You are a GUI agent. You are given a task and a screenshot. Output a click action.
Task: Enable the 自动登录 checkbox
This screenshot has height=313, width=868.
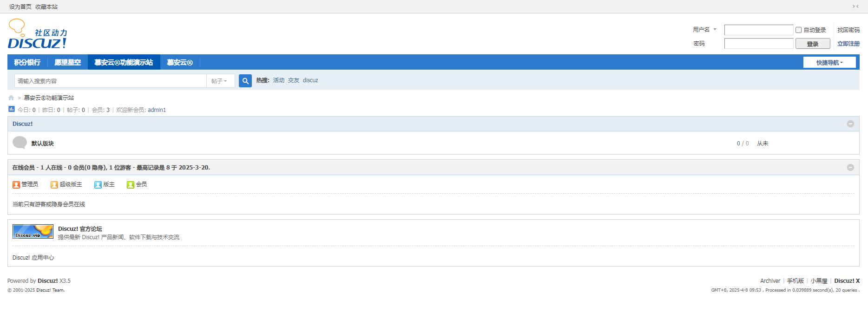click(x=798, y=30)
